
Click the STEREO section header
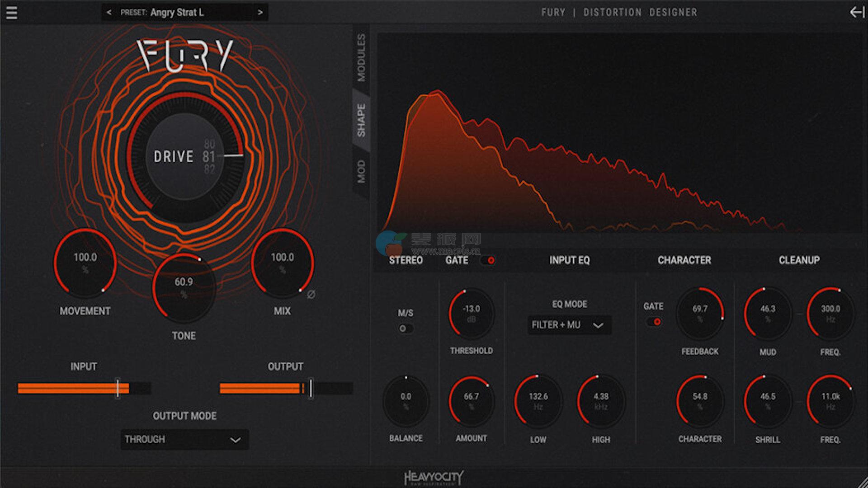[406, 260]
